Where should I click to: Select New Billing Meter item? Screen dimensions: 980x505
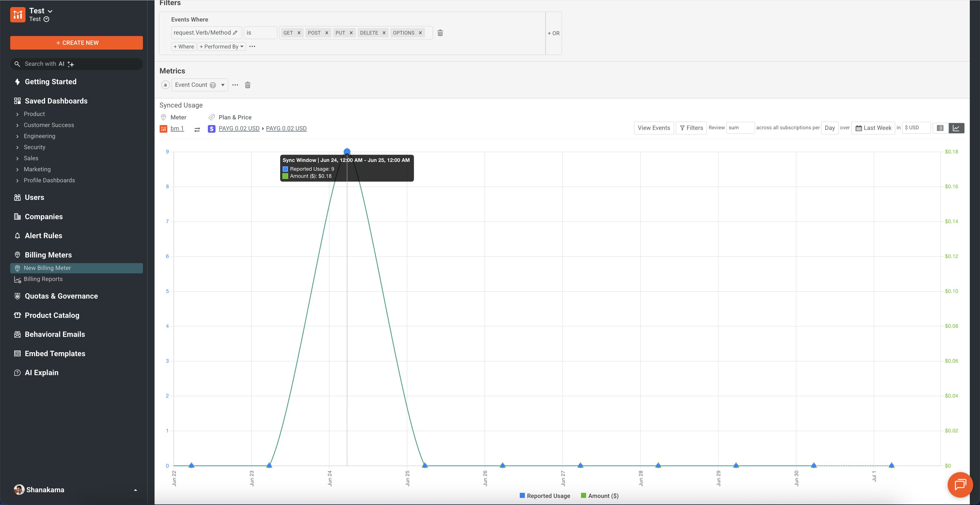click(x=77, y=268)
